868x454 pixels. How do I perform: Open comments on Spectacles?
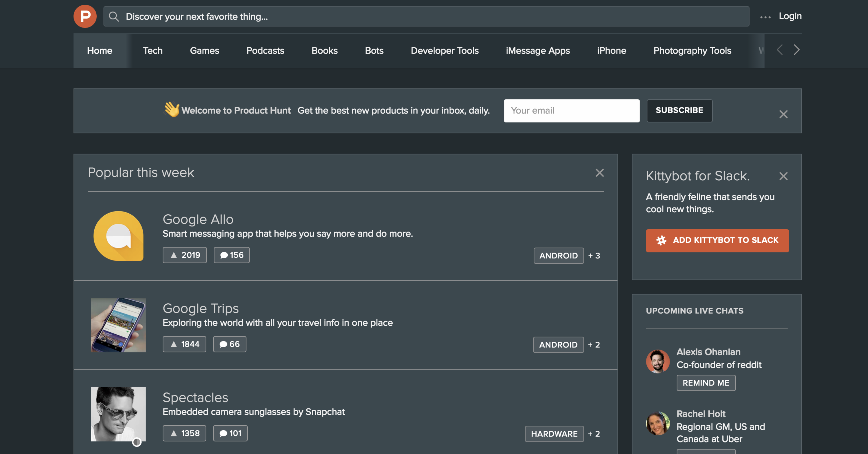point(230,433)
